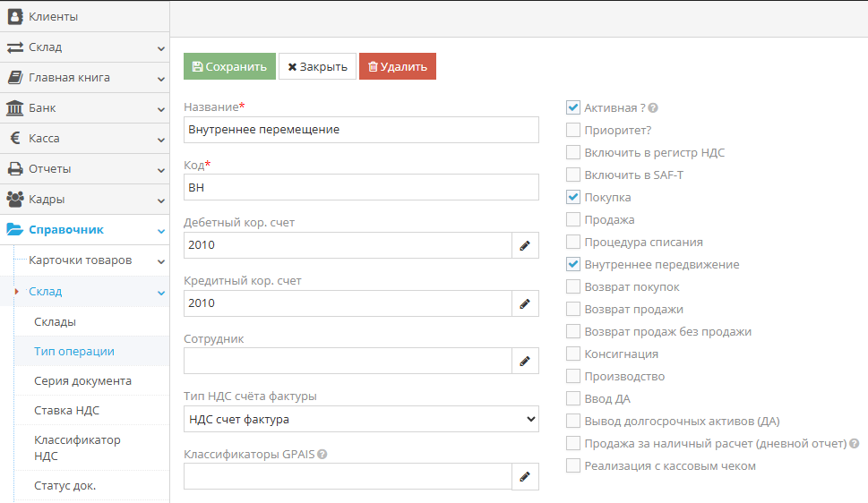Image resolution: width=868 pixels, height=503 pixels.
Task: Click pencil icon next to Дебетный кор. счет
Action: [525, 245]
